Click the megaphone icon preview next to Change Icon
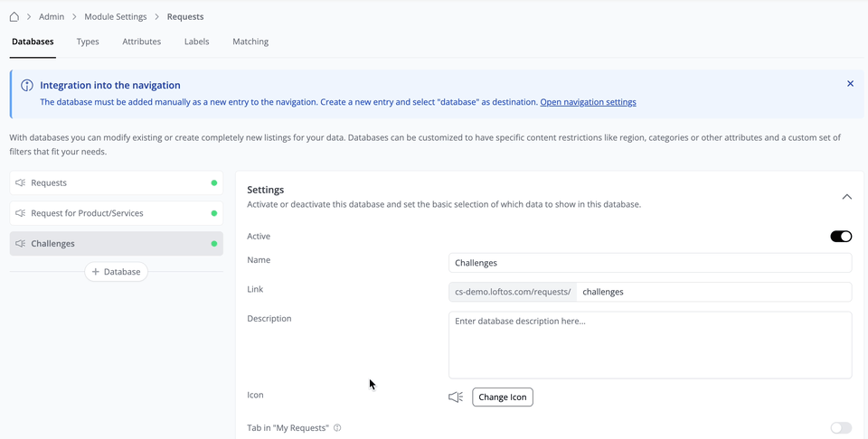Screen dimensions: 868x439 pyautogui.click(x=456, y=397)
